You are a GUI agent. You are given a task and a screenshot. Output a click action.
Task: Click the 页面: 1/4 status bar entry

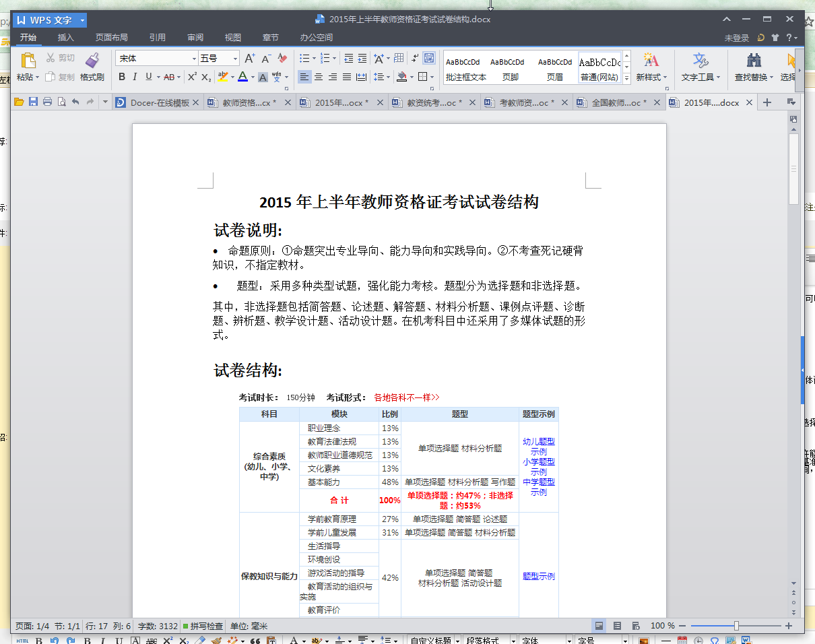point(32,626)
